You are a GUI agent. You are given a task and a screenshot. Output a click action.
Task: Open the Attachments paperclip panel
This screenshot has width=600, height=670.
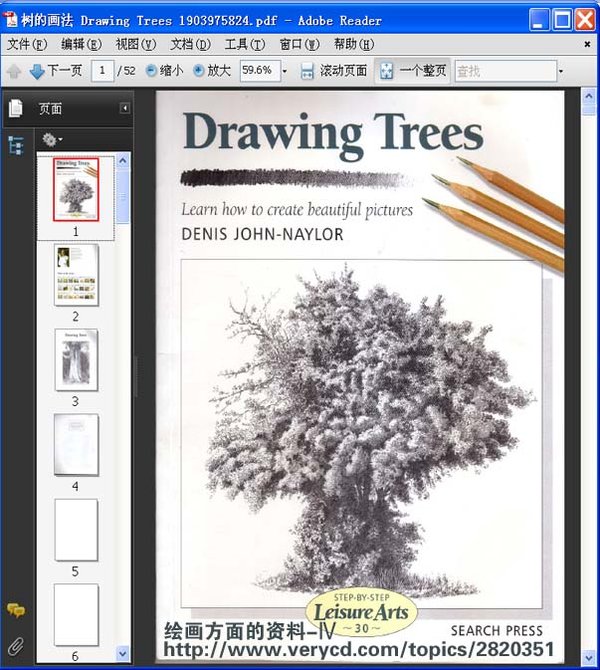[x=15, y=645]
